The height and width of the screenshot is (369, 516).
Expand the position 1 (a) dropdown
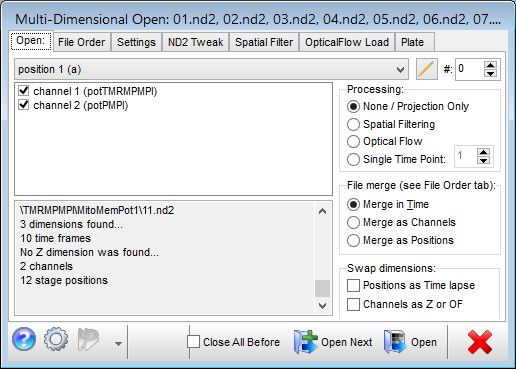211,69
